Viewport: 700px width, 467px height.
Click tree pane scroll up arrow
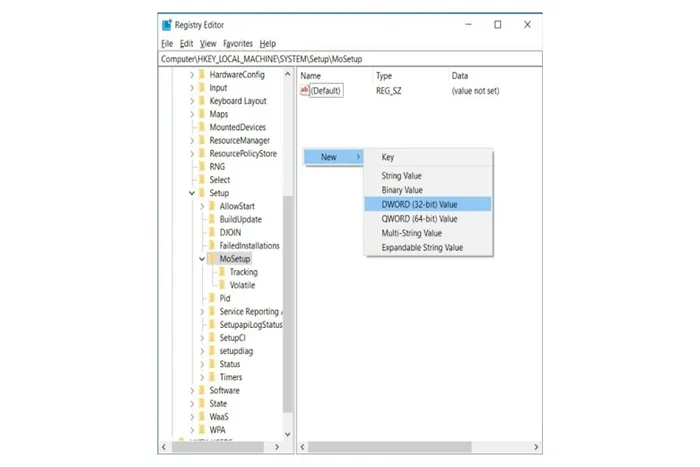[x=288, y=74]
